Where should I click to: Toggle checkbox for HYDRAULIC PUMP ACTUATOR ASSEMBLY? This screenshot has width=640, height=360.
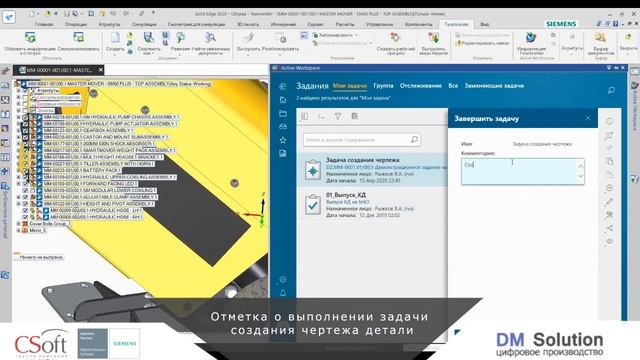coord(26,124)
